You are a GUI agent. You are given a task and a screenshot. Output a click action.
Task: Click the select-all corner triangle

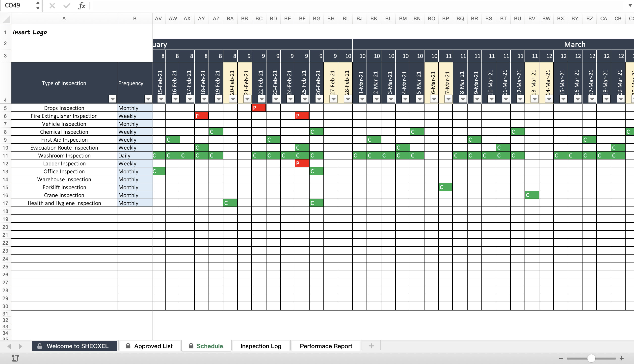6,19
